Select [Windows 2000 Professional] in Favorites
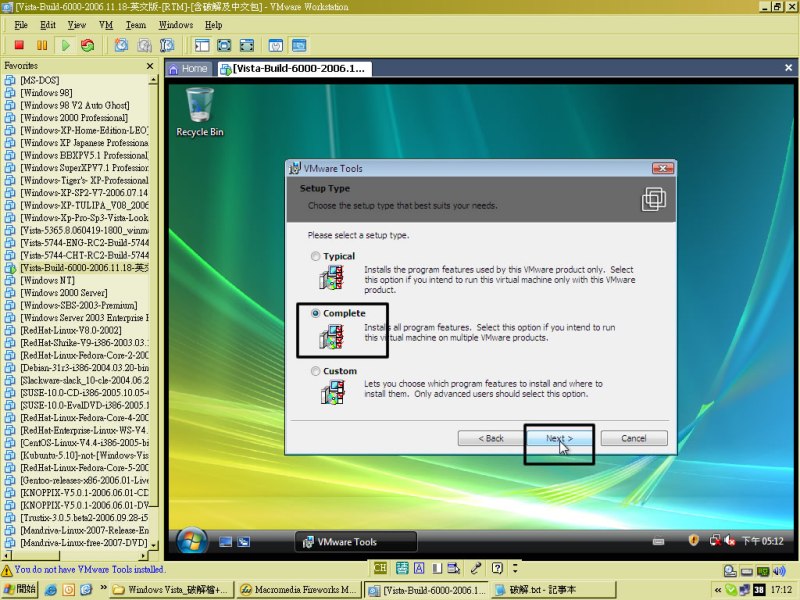Image resolution: width=800 pixels, height=600 pixels. tap(74, 118)
